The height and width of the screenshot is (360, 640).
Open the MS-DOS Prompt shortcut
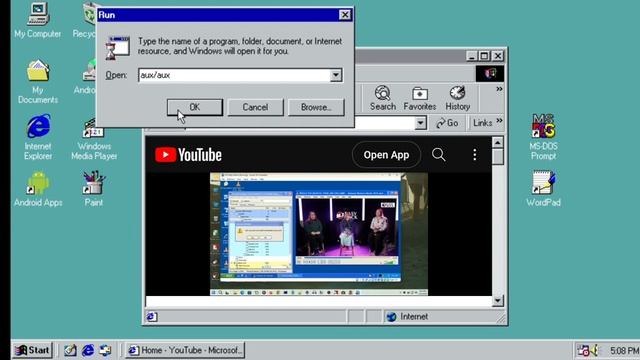tap(543, 137)
